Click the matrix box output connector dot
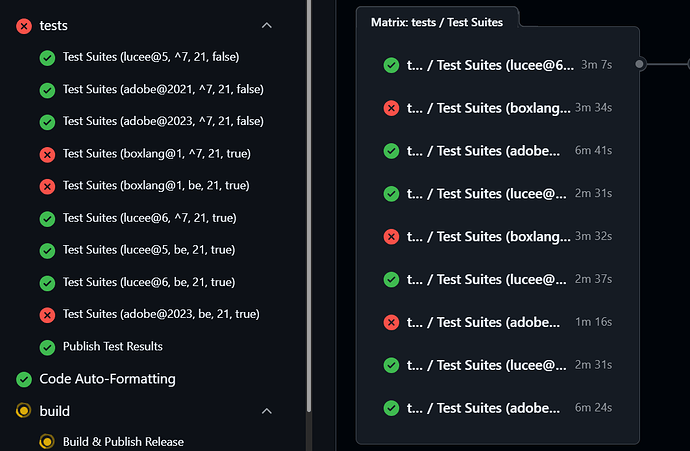The width and height of the screenshot is (690, 451). click(639, 64)
